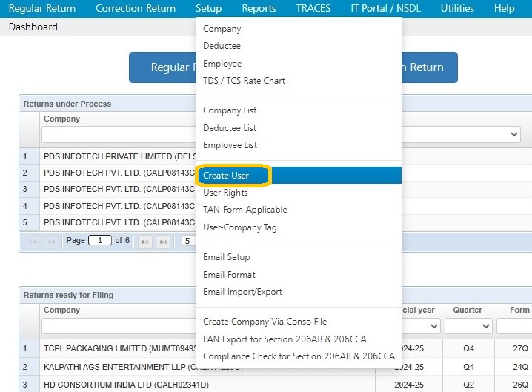The width and height of the screenshot is (532, 392).
Task: Choose TDS / TCS Rate Chart
Action: coord(244,81)
